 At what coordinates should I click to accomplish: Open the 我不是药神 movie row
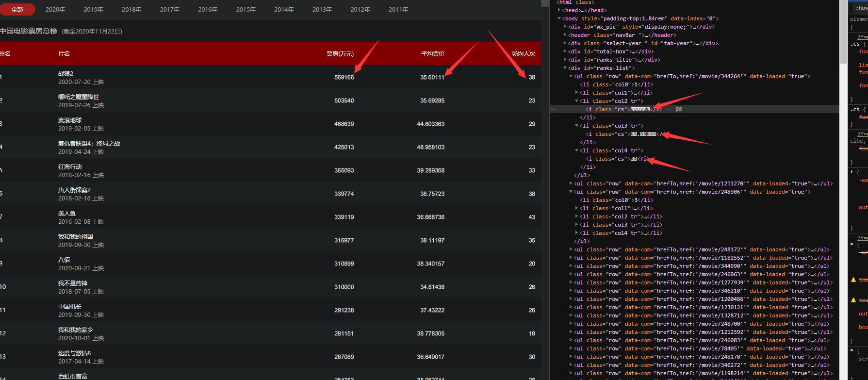tap(270, 287)
